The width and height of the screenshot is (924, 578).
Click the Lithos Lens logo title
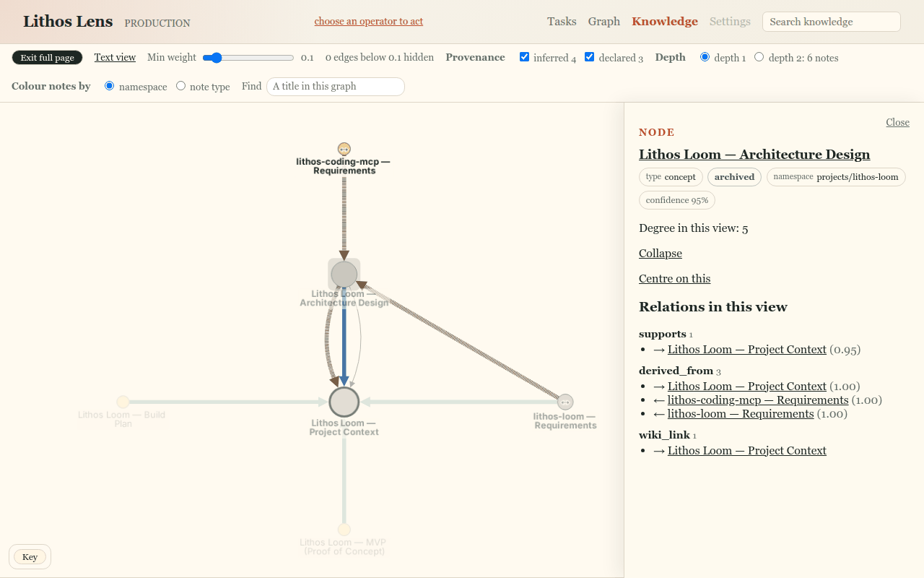click(68, 21)
